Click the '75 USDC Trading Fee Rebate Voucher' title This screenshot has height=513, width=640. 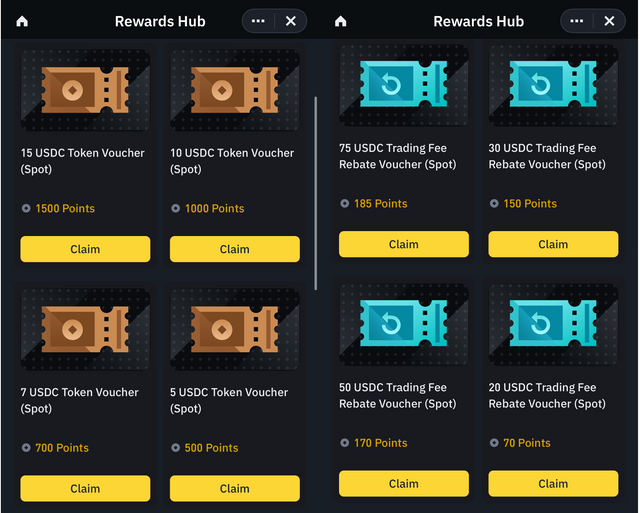[398, 156]
